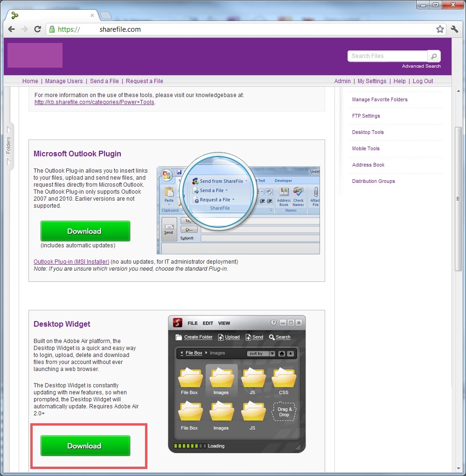The width and height of the screenshot is (466, 476).
Task: Click Request a File dropdown in Outlook preview
Action: (214, 200)
